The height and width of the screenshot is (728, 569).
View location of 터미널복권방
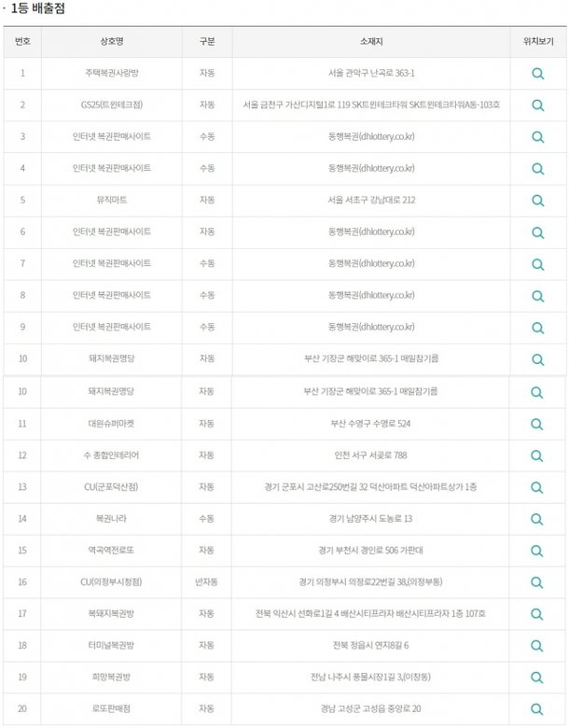coord(536,646)
